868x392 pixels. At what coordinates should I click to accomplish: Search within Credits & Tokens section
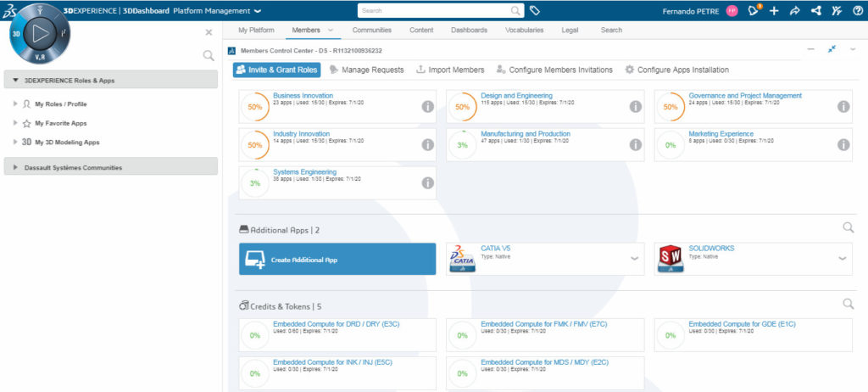click(x=848, y=303)
